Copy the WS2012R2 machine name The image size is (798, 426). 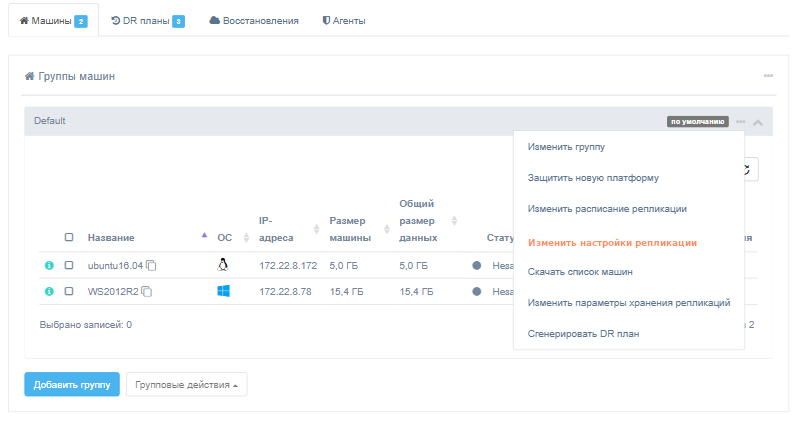tap(146, 292)
